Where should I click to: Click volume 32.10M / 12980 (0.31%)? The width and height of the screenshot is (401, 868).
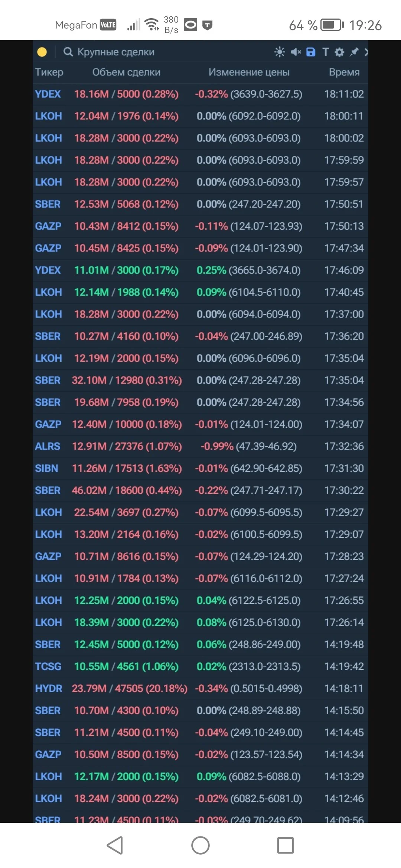[127, 381]
